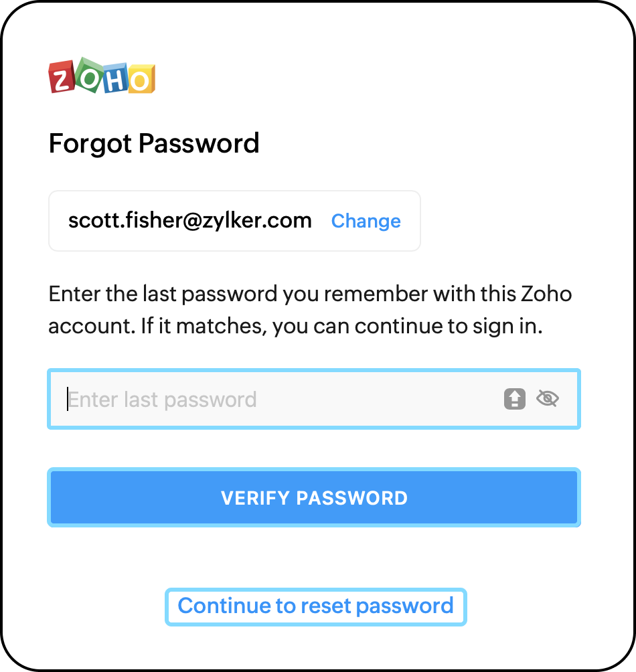Screen dimensions: 636x672
Task: Click the Zoho logo
Action: pyautogui.click(x=102, y=78)
